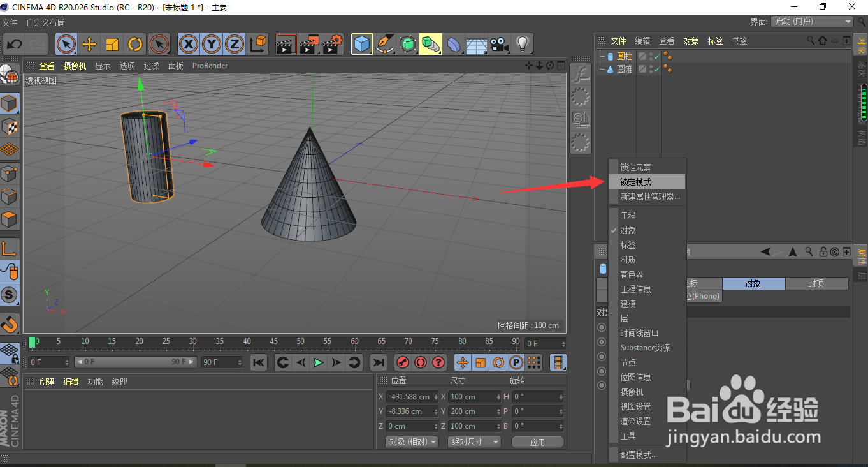Go to end of animation
868x467 pixels.
[379, 362]
